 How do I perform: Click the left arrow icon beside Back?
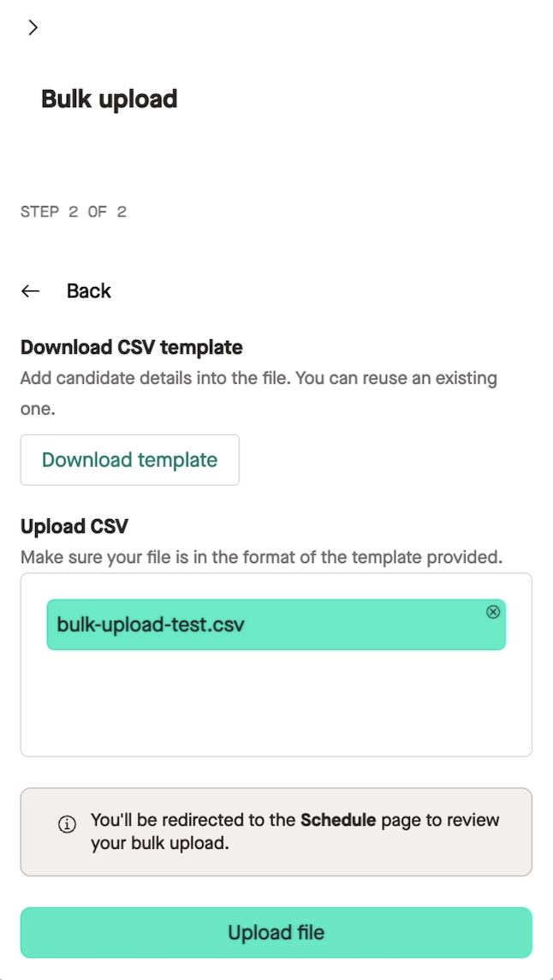pyautogui.click(x=30, y=291)
